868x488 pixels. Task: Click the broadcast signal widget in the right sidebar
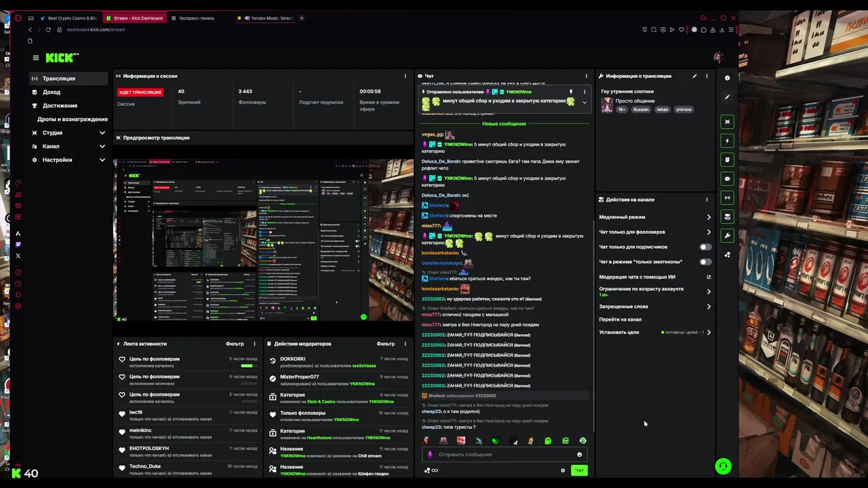[727, 198]
